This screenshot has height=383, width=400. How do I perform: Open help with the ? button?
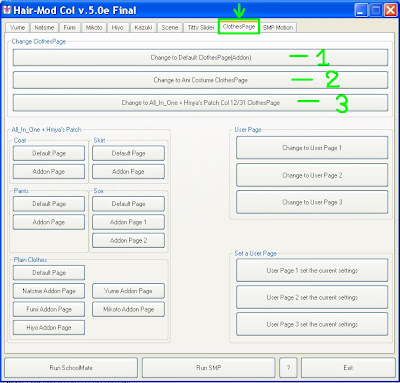pos(288,368)
